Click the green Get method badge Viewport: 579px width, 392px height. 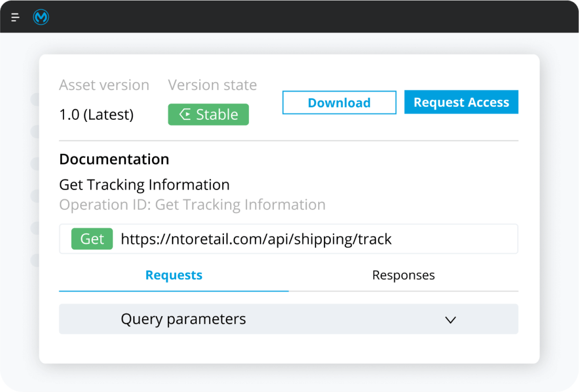coord(92,239)
